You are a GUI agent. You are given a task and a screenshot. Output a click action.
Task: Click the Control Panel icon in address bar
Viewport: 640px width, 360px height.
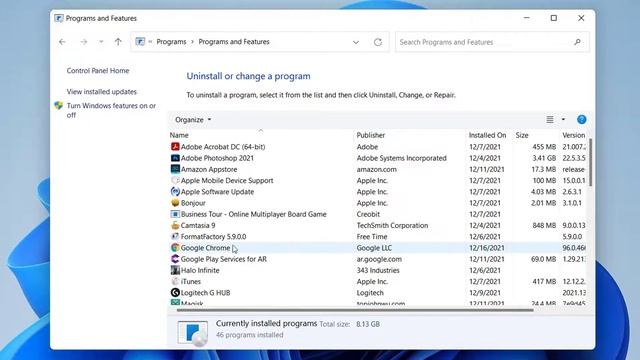coord(140,42)
